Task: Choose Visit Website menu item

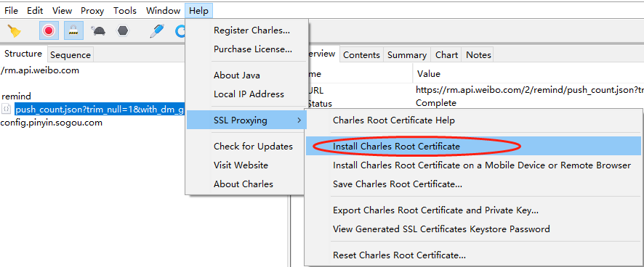Action: point(246,165)
